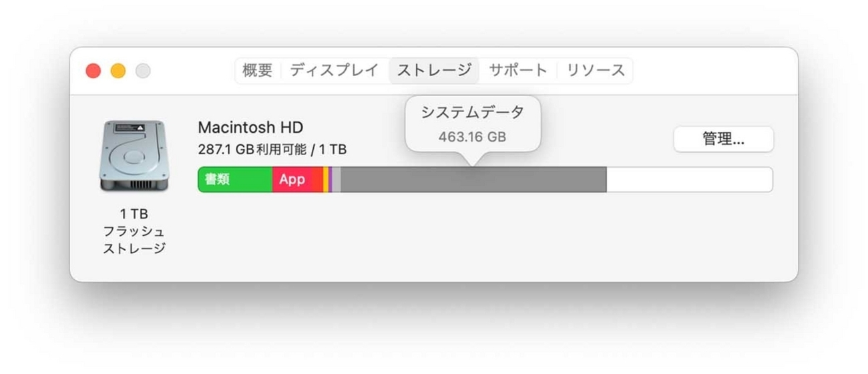Click the light gray storage bar segment
Image resolution: width=868 pixels, height=374 pixels.
pyautogui.click(x=337, y=180)
